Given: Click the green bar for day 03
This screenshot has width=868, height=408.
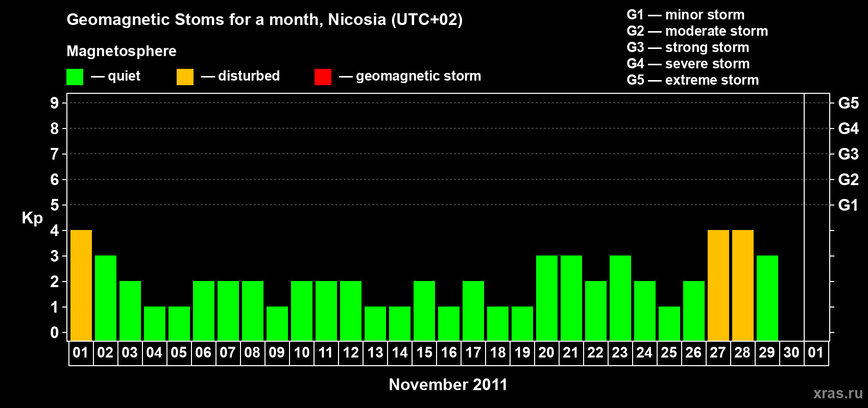Looking at the screenshot, I should pos(130,311).
